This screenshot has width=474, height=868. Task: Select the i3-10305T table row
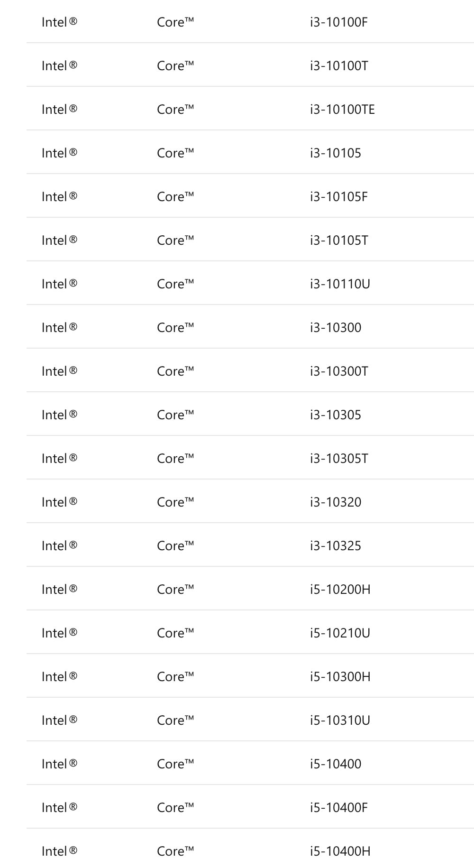pos(250,458)
